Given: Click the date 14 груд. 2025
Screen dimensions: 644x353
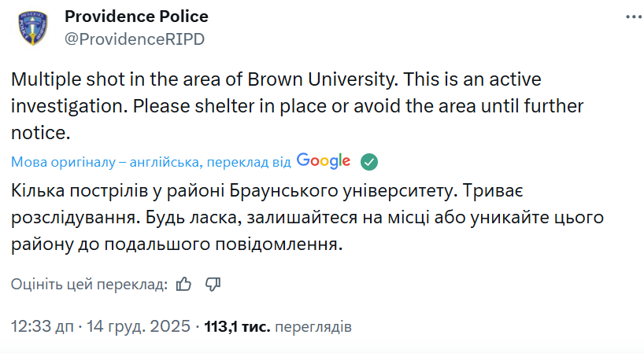Looking at the screenshot, I should pos(139,325).
